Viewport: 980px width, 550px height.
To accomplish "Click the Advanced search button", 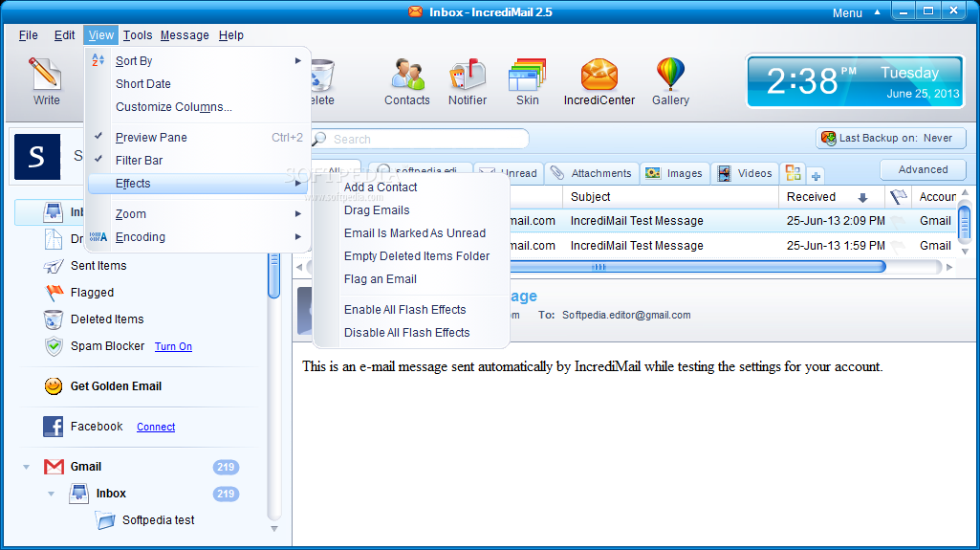I will click(923, 169).
